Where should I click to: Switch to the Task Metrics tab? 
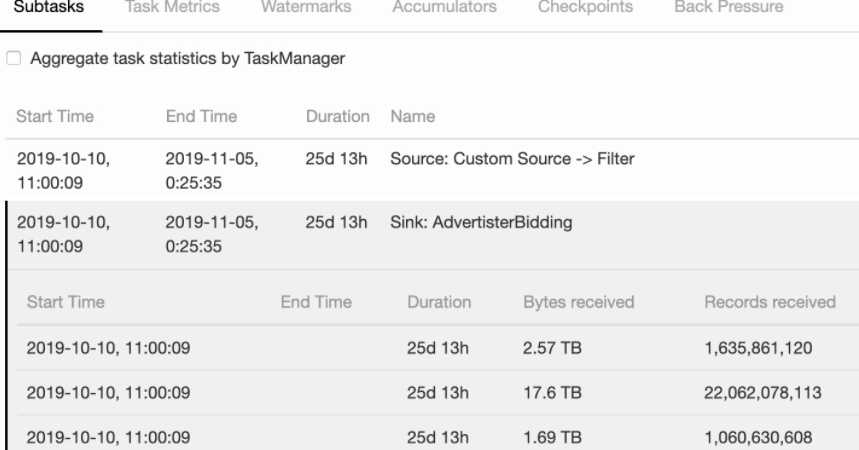tap(172, 7)
